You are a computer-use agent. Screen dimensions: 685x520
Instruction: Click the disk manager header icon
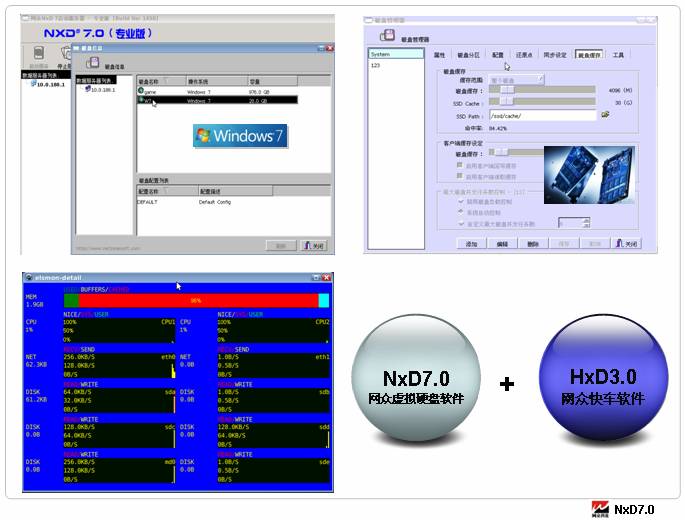pos(387,35)
